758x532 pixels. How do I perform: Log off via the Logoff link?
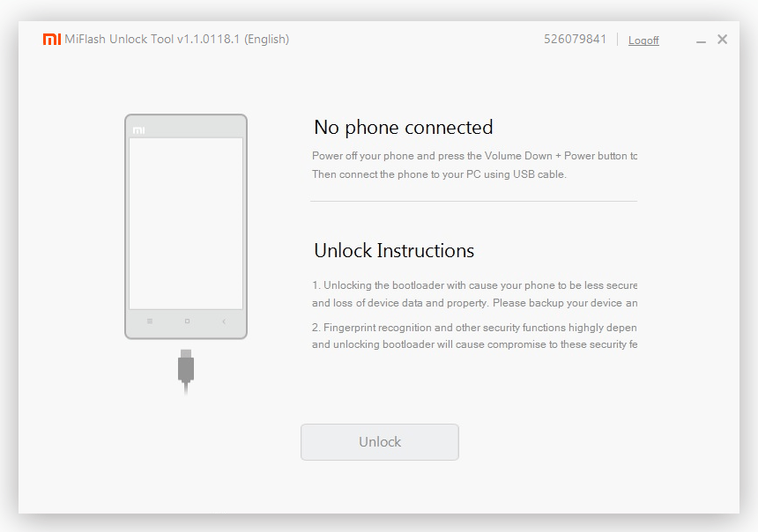[643, 41]
